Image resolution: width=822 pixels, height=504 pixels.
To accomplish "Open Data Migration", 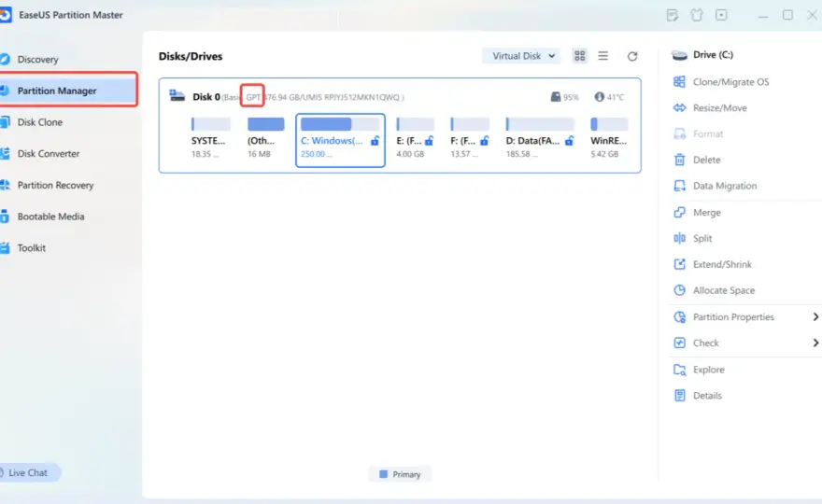I will [725, 186].
